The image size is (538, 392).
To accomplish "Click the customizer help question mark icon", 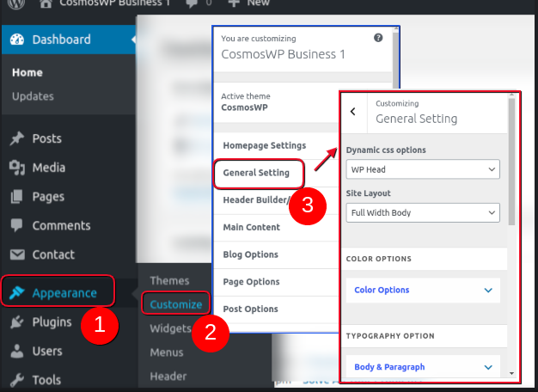I will coord(378,38).
